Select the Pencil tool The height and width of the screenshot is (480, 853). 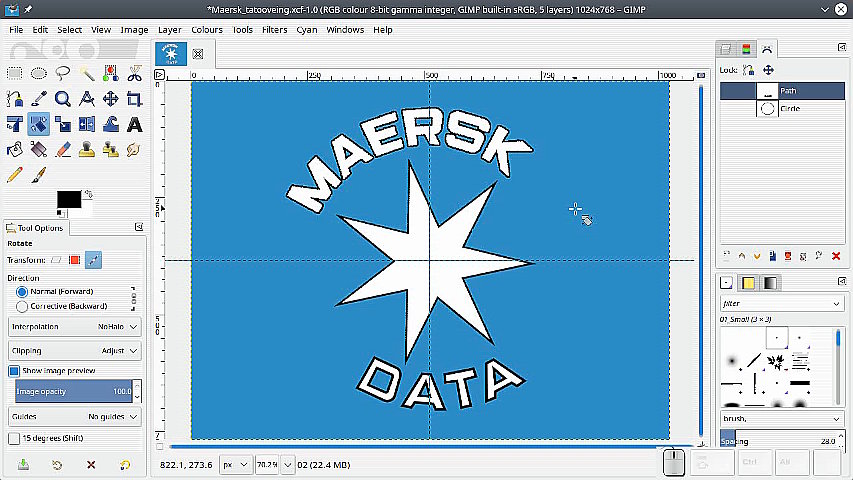(x=15, y=175)
